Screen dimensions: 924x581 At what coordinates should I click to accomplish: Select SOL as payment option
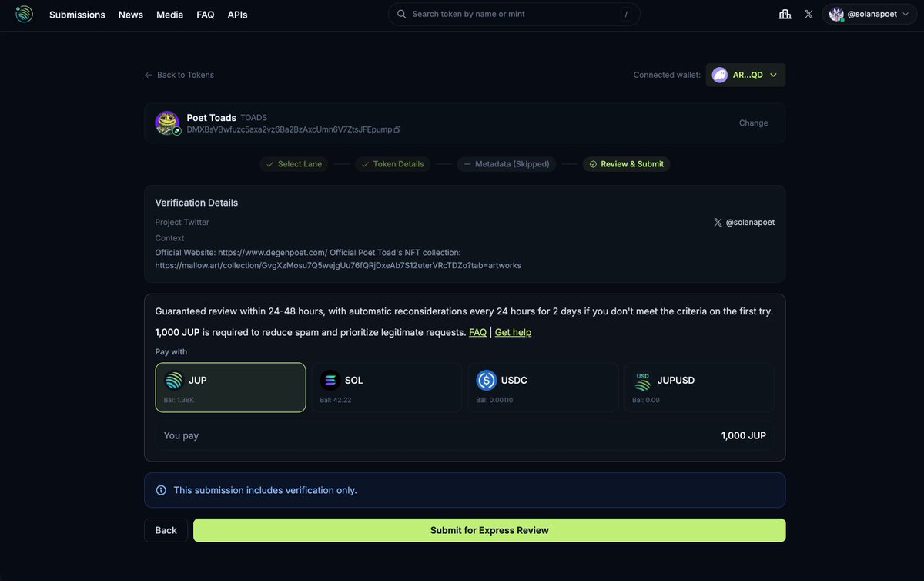[387, 388]
